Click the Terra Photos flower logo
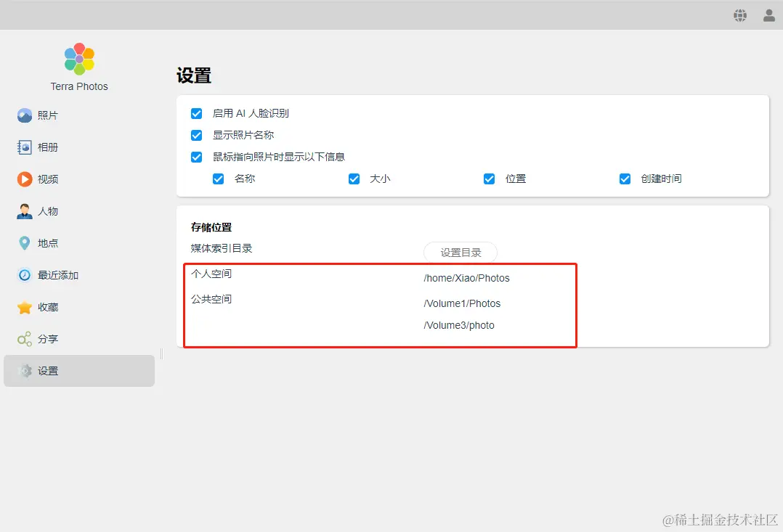783x532 pixels. point(78,57)
